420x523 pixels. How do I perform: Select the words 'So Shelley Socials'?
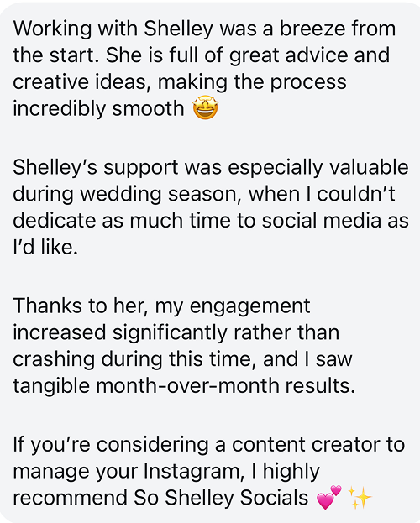pyautogui.click(x=221, y=498)
